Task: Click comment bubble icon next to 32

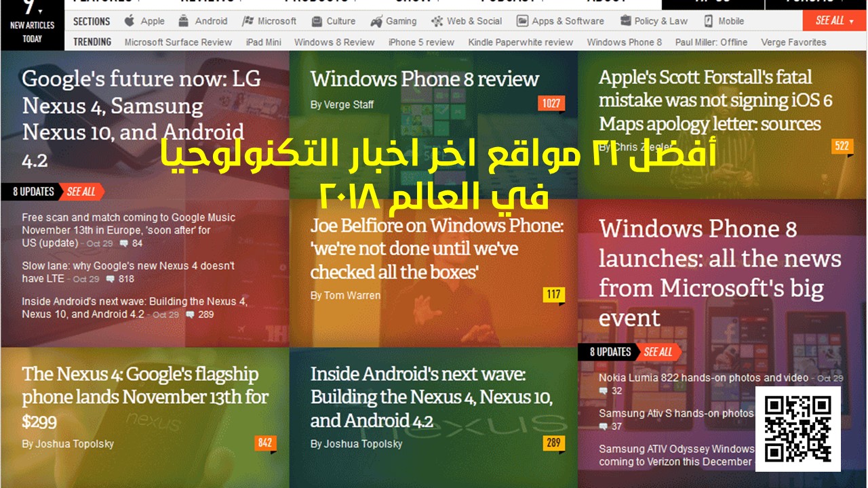Action: coord(603,391)
